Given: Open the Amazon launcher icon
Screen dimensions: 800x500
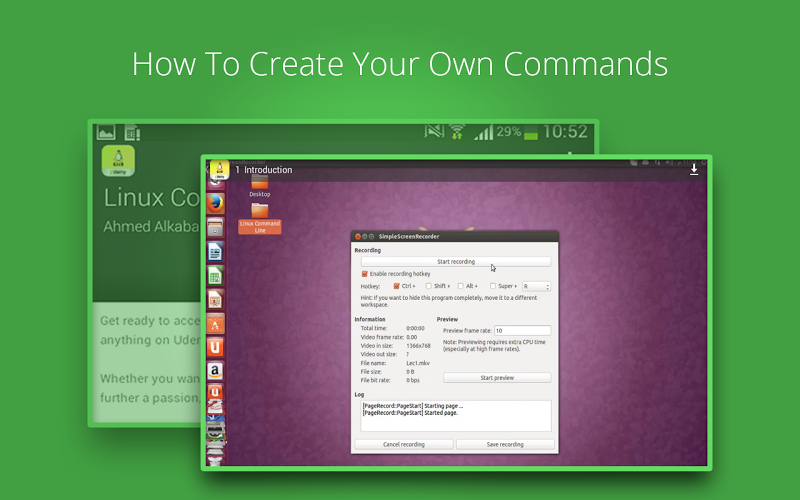Looking at the screenshot, I should [x=215, y=371].
